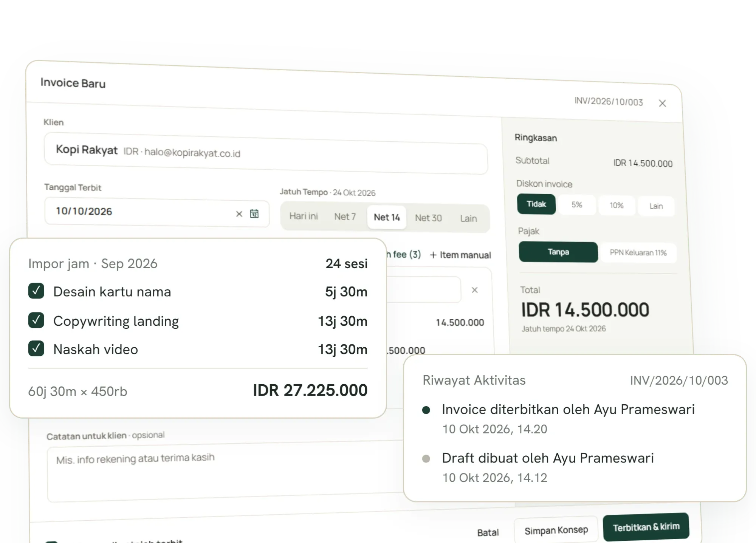
Task: Click the '60j 30m × 450rb' calculation text
Action: 77,391
